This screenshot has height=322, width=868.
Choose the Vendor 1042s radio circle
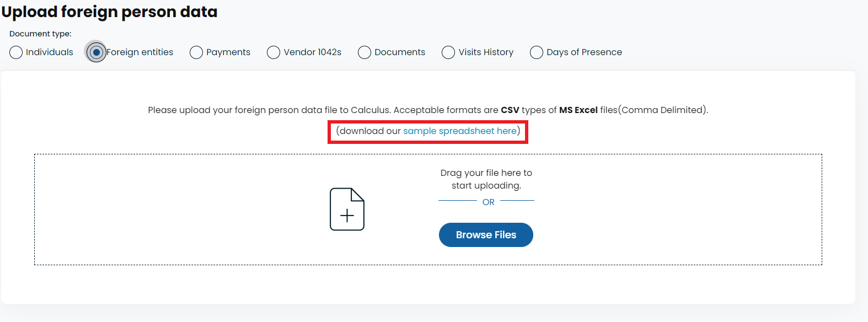(274, 52)
